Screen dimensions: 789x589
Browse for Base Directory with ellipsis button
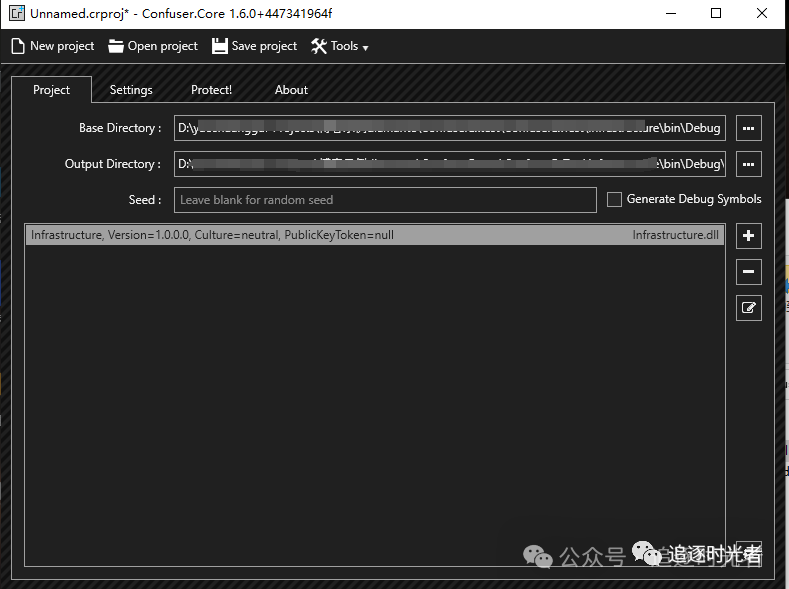tap(748, 128)
